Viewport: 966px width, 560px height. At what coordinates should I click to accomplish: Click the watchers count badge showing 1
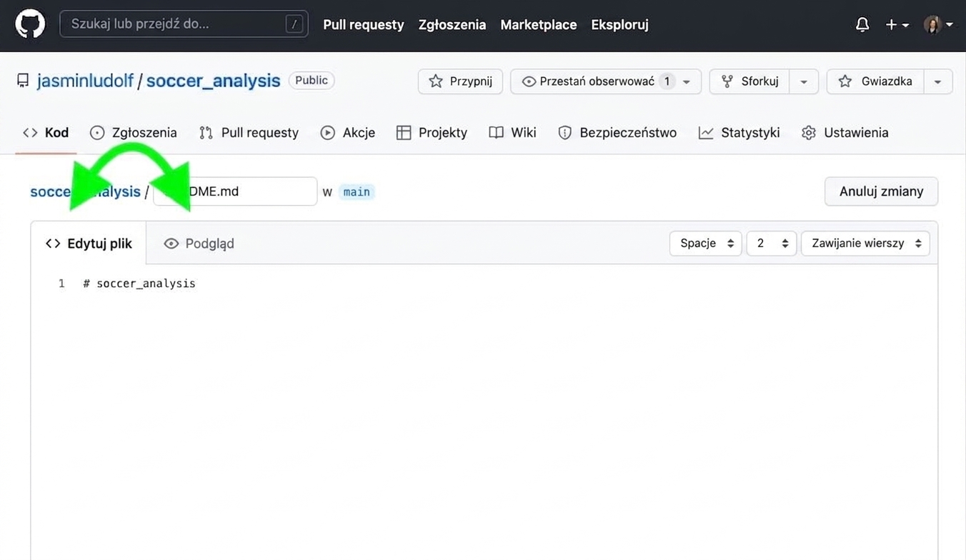[667, 81]
